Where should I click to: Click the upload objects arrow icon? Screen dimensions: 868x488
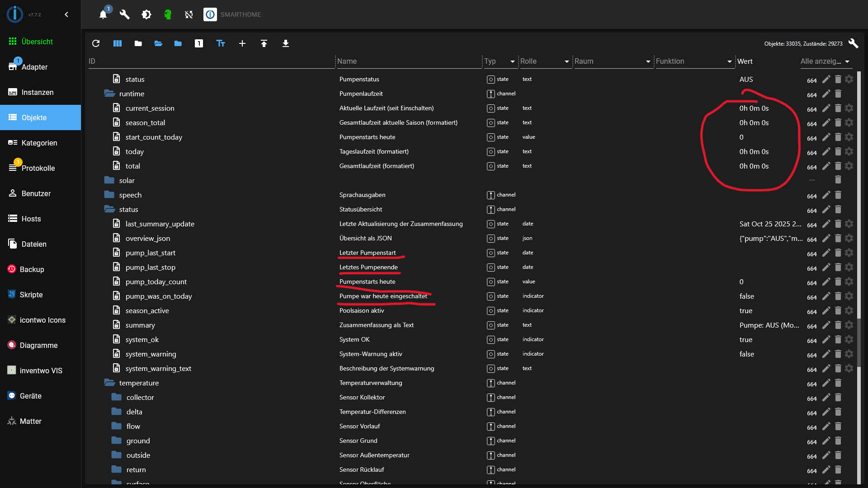click(x=264, y=43)
